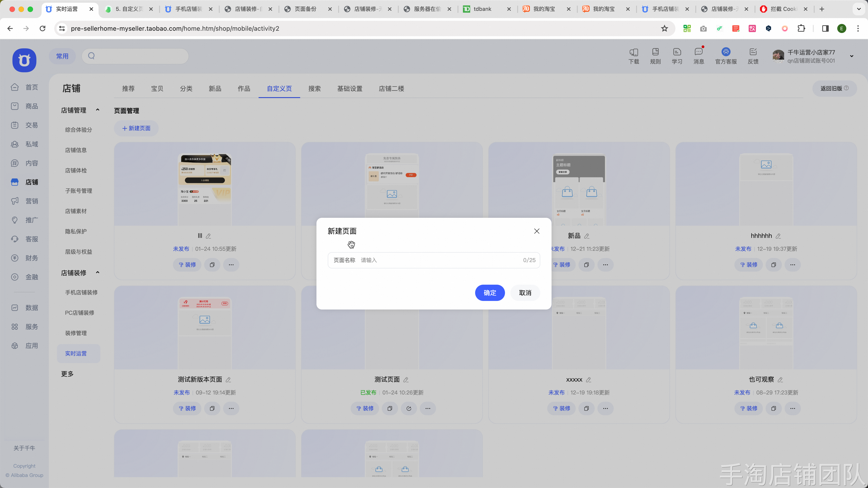The width and height of the screenshot is (868, 488).
Task: Switch to the 基础设置 tab
Action: [x=349, y=89]
